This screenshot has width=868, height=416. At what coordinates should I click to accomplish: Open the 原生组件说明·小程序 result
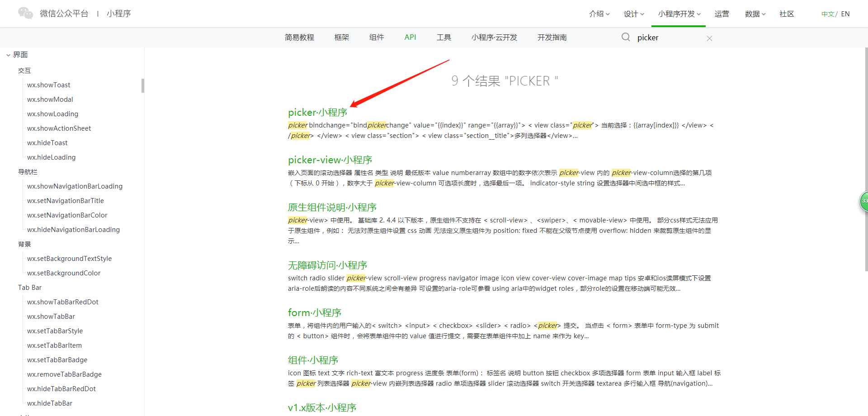click(x=332, y=207)
